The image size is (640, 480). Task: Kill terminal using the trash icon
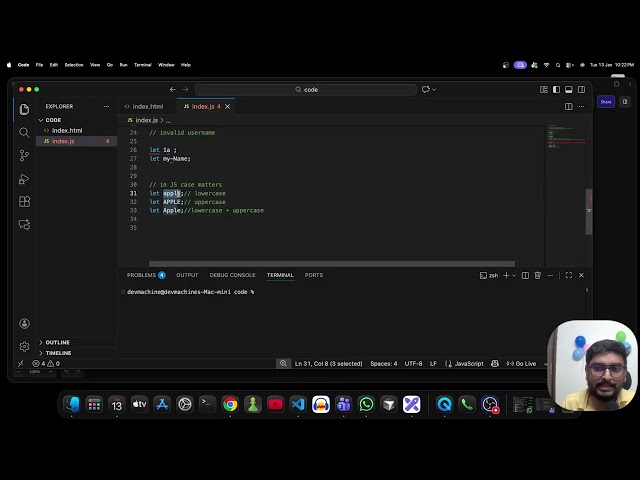click(537, 275)
